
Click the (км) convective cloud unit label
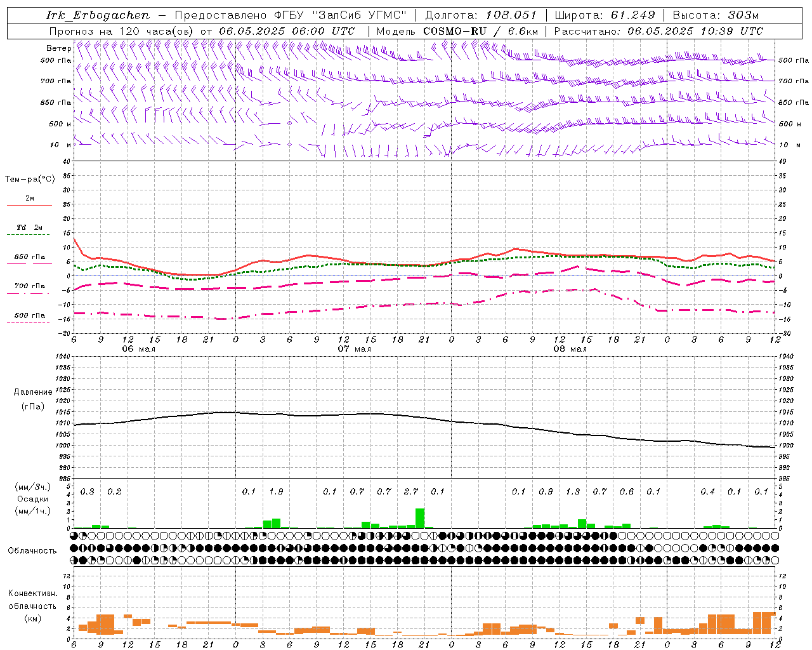32,618
